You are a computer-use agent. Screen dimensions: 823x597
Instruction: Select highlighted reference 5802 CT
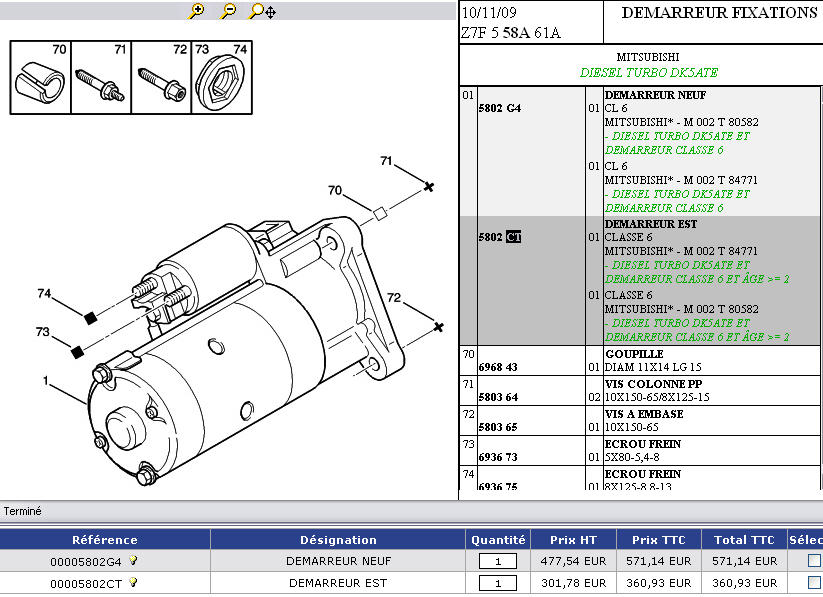499,237
